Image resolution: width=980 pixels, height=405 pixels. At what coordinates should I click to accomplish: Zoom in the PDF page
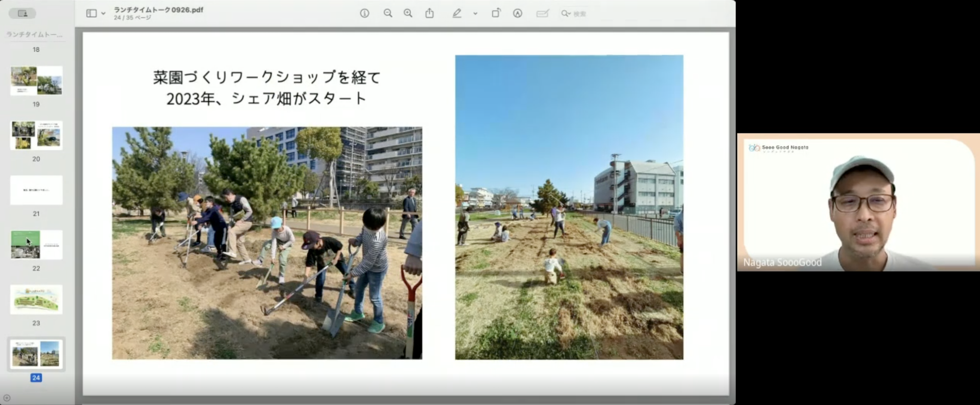click(408, 14)
